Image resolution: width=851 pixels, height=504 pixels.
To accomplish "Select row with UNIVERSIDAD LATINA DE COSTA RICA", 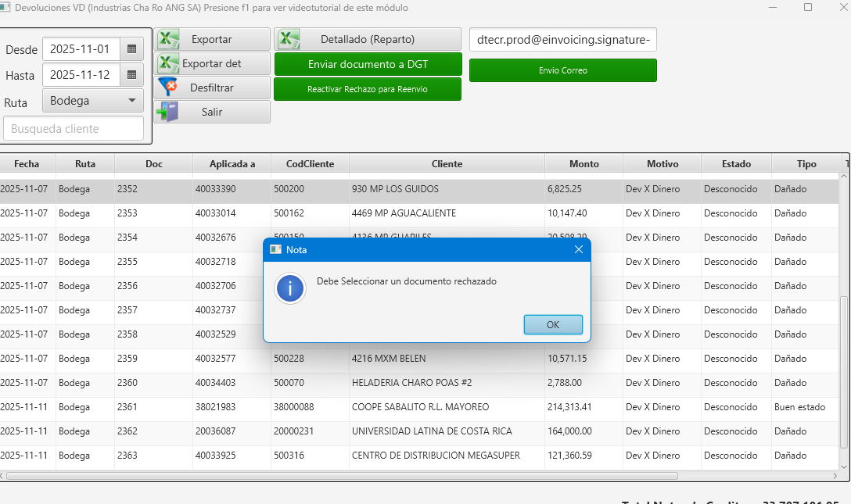I will [x=432, y=431].
